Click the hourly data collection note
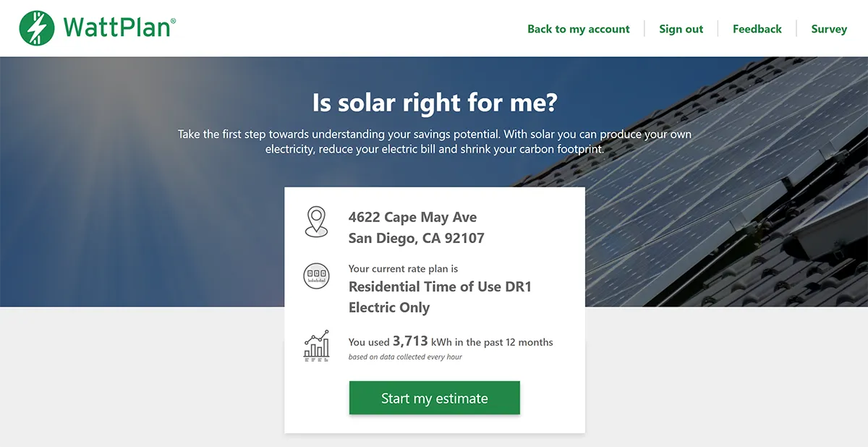Viewport: 868px width, 447px height. click(x=405, y=357)
